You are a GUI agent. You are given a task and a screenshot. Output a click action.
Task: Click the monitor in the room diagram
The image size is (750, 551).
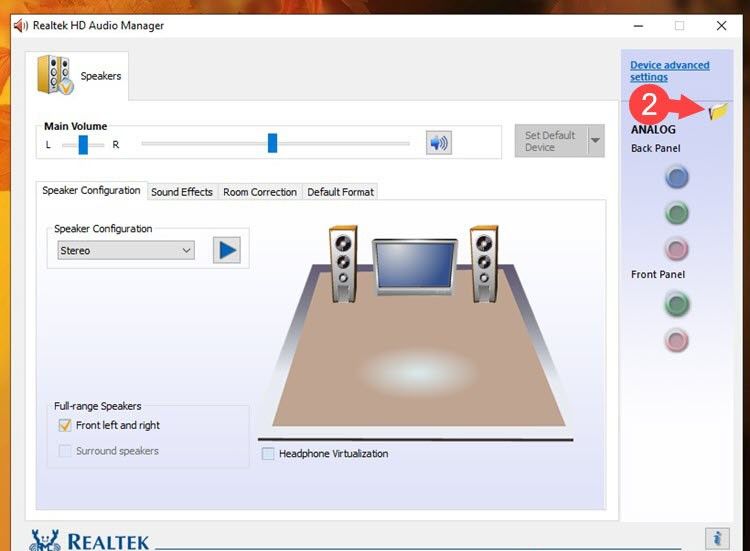pyautogui.click(x=415, y=266)
